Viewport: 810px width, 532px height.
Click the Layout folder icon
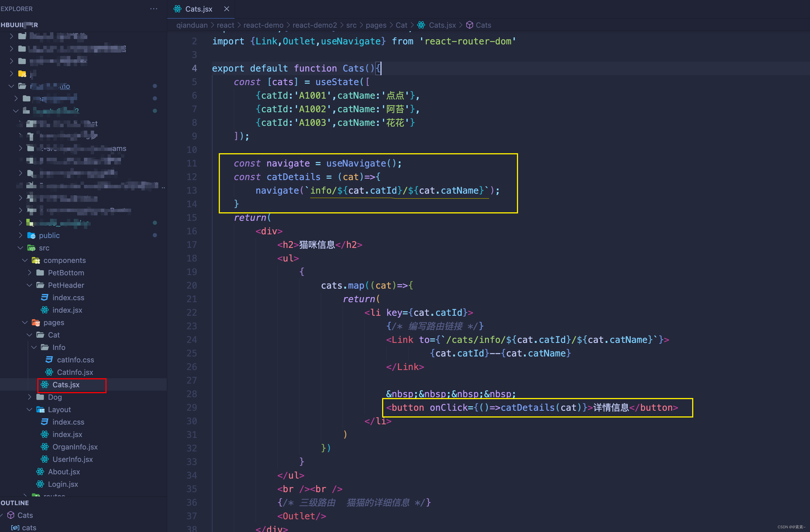[40, 410]
